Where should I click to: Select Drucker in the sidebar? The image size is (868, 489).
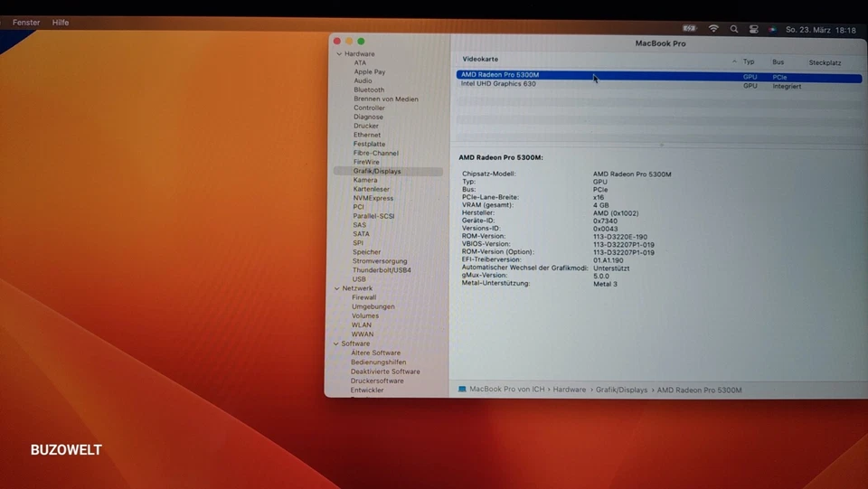366,126
